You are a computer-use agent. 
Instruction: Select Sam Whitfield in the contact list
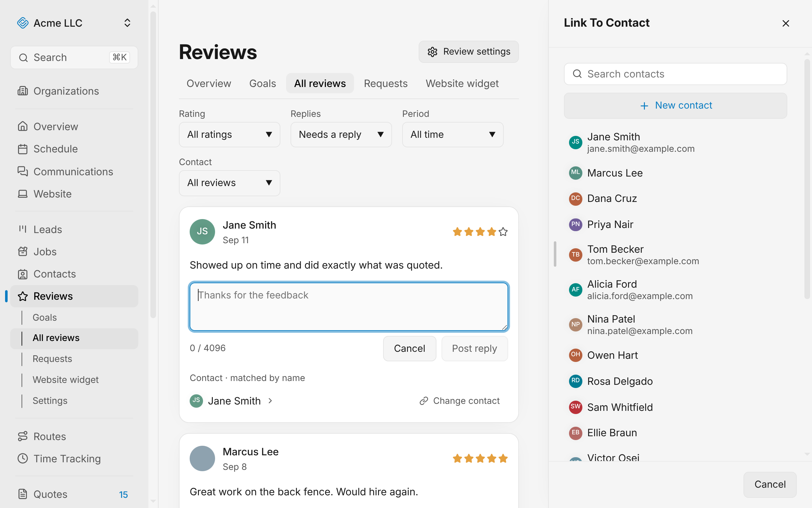pos(675,407)
